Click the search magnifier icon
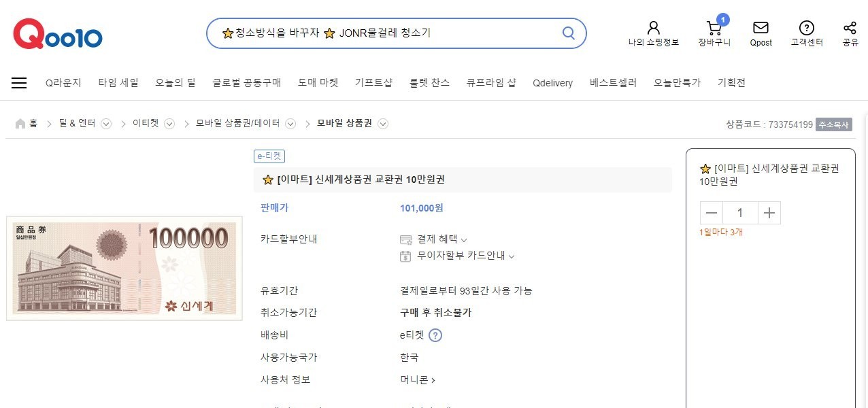The image size is (868, 408). [568, 33]
